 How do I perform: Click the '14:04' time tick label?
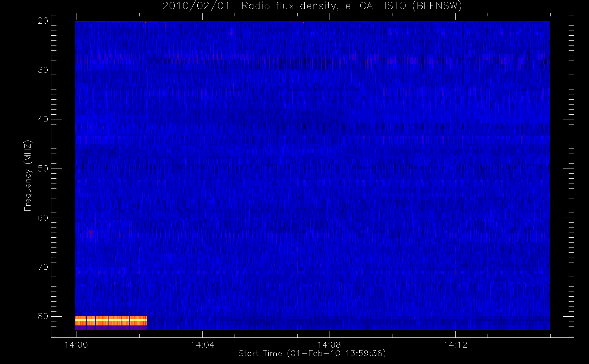click(202, 345)
